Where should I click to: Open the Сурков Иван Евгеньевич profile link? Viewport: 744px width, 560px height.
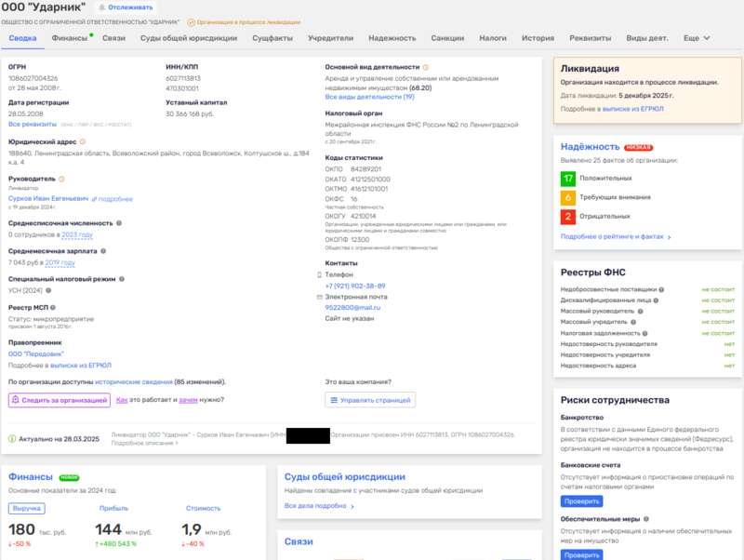coord(48,198)
